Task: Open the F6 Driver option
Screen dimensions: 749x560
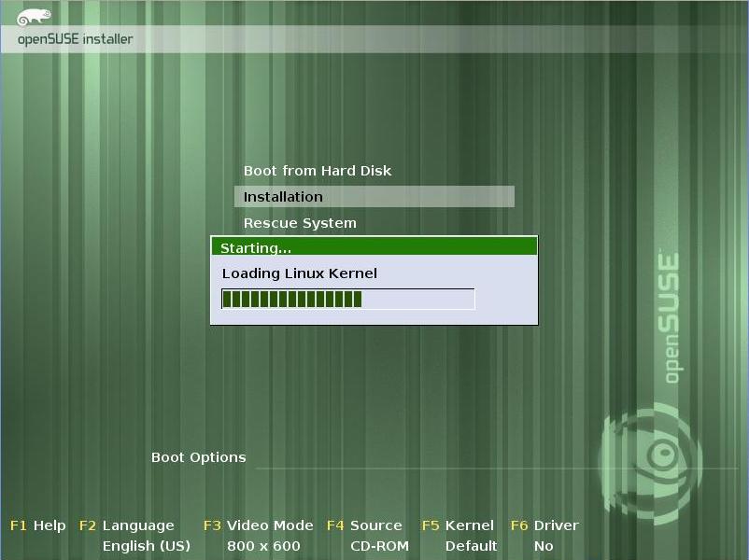Action: coord(544,525)
